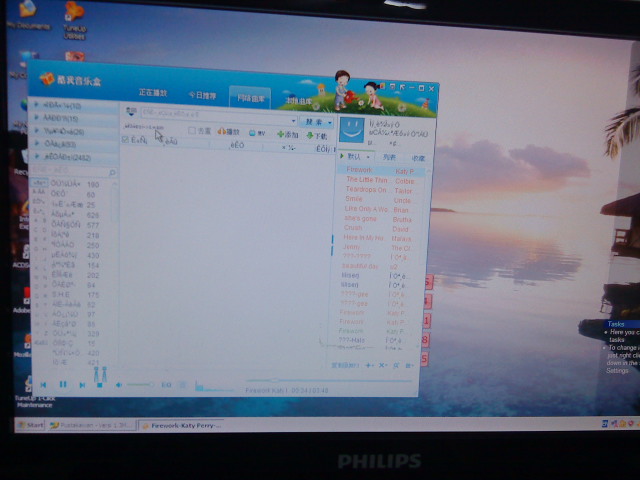Image resolution: width=640 pixels, height=480 pixels.
Task: Select the artist row showing 190
Action: (x=76, y=184)
